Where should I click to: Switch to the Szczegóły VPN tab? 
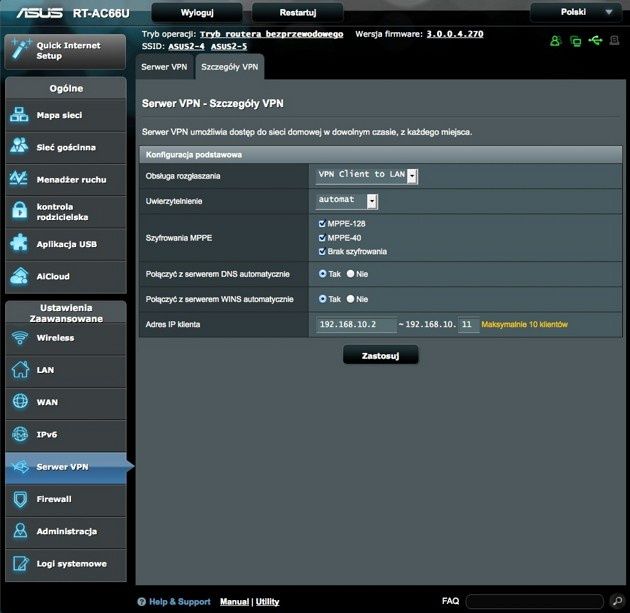tap(229, 67)
